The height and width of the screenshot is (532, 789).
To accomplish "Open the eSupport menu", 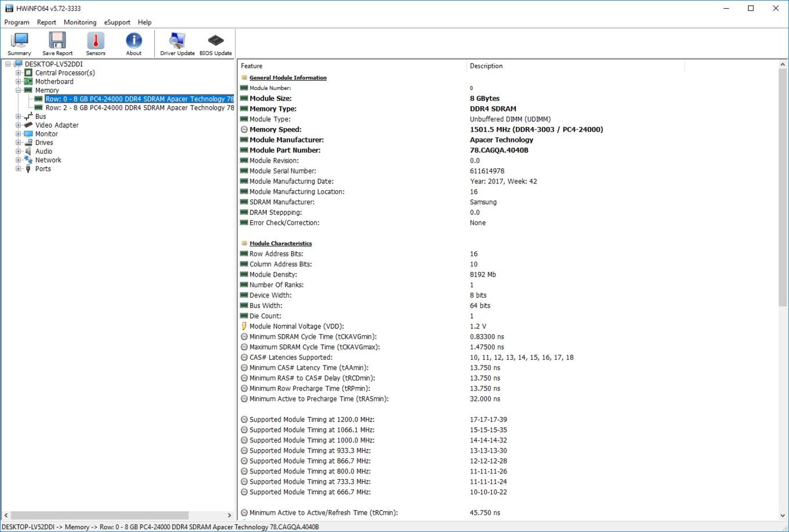I will [117, 22].
